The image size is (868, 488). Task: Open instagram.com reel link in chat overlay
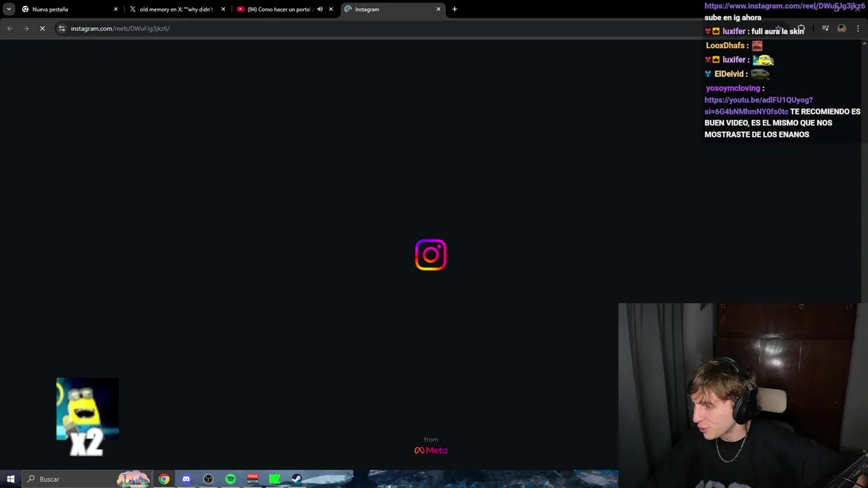coord(785,6)
